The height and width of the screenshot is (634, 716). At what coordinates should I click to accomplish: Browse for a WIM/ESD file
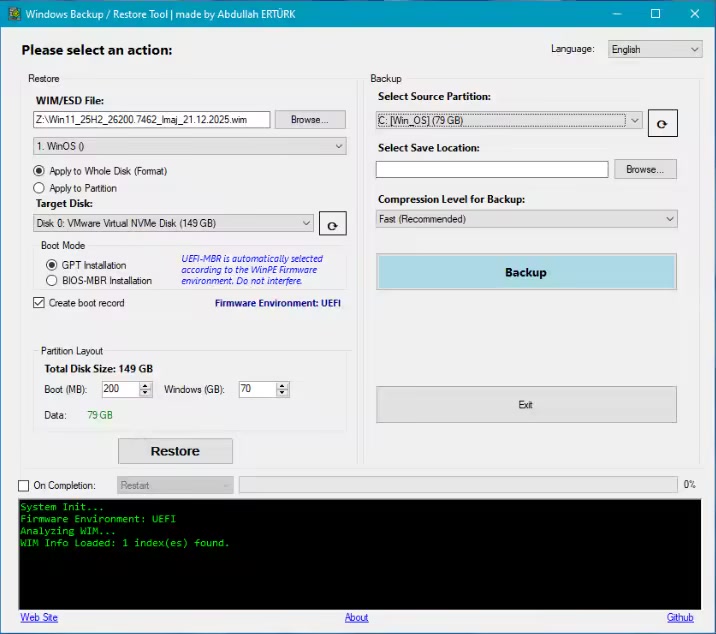(310, 119)
